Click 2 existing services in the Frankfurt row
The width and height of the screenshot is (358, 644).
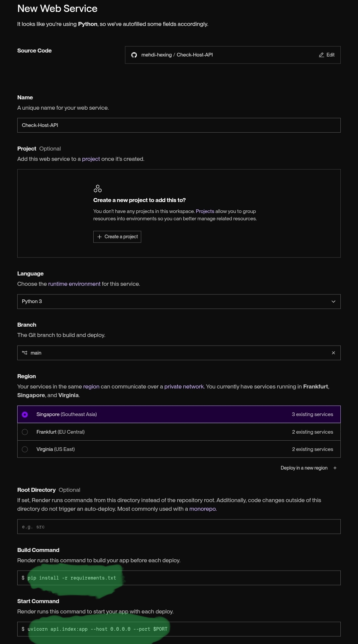pyautogui.click(x=313, y=432)
